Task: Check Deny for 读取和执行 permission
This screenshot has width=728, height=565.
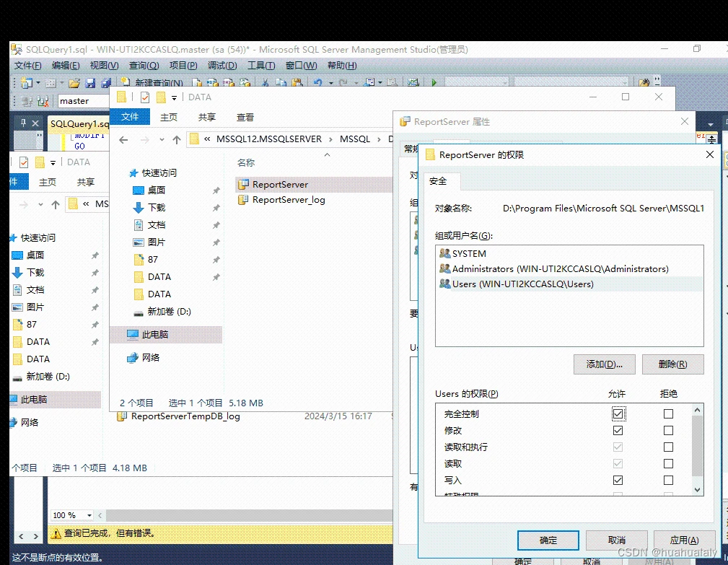Action: click(669, 447)
